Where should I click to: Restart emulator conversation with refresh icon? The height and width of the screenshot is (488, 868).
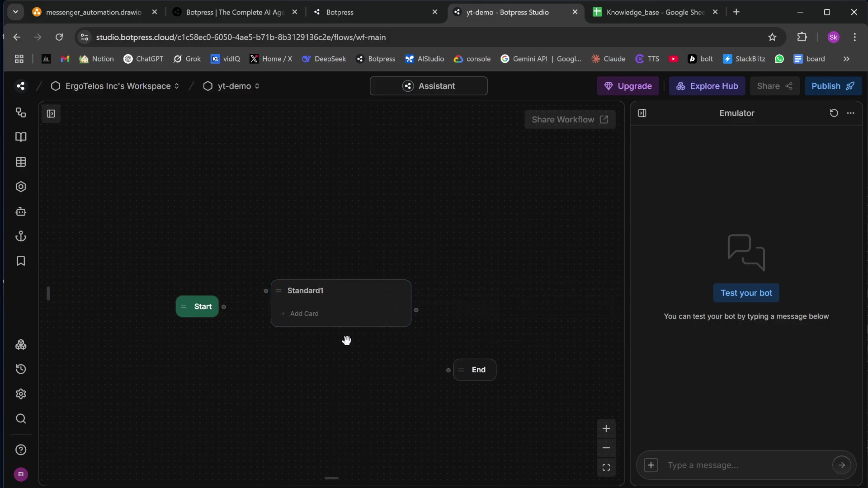[x=834, y=113]
